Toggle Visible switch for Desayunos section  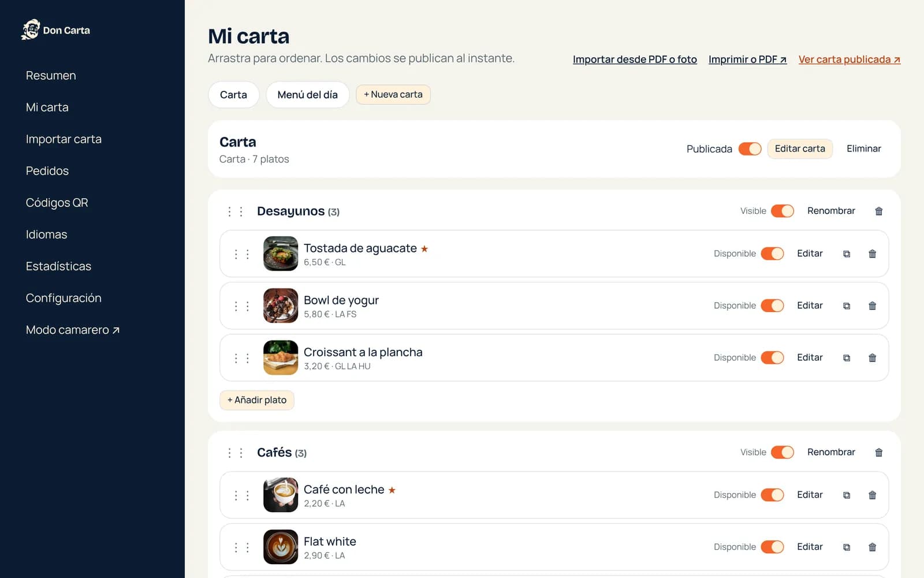(783, 211)
